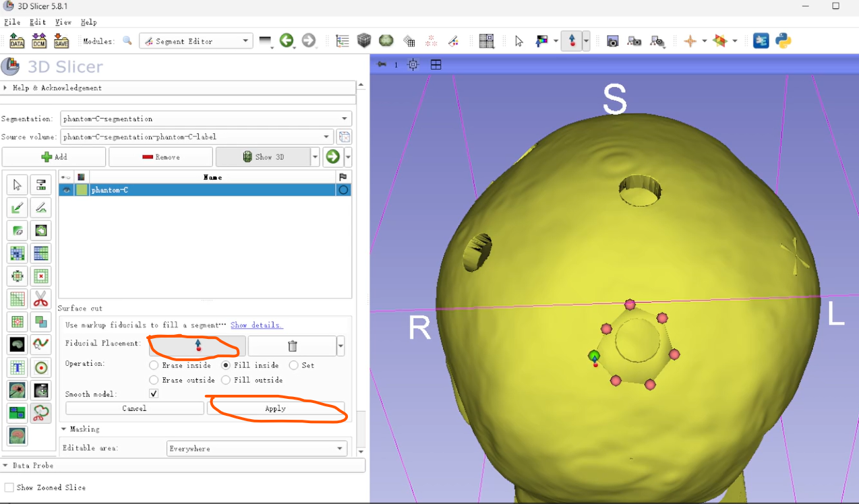This screenshot has width=859, height=504.
Task: Select the toolbar mouse pointer mode
Action: click(x=519, y=41)
